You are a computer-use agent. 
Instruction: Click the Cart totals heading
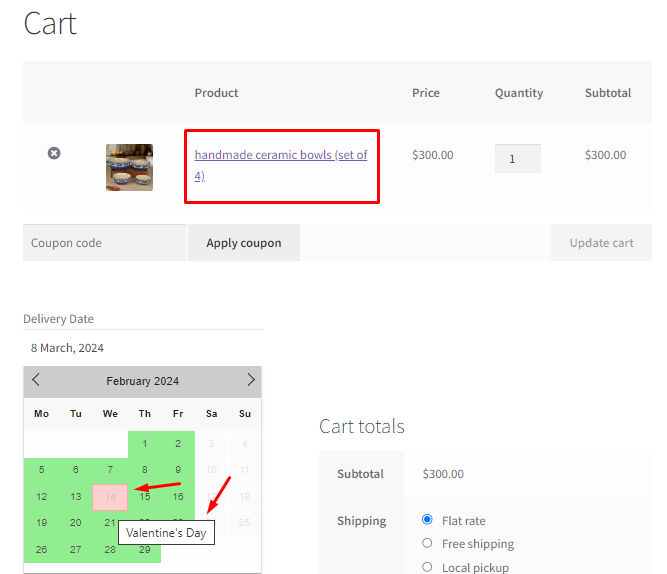[362, 426]
